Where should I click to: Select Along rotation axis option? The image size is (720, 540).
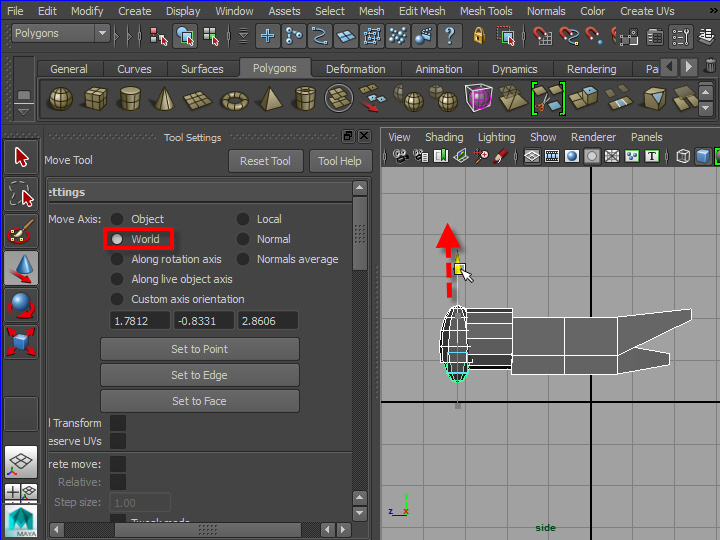[117, 259]
